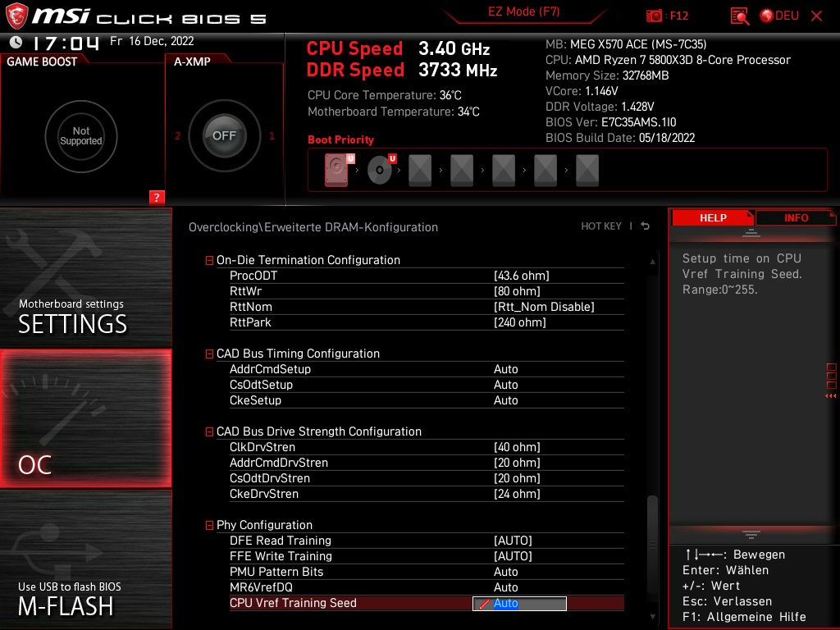Click the MR6VrefDQ Auto field
Screen dimensions: 840x630
pyautogui.click(x=505, y=587)
